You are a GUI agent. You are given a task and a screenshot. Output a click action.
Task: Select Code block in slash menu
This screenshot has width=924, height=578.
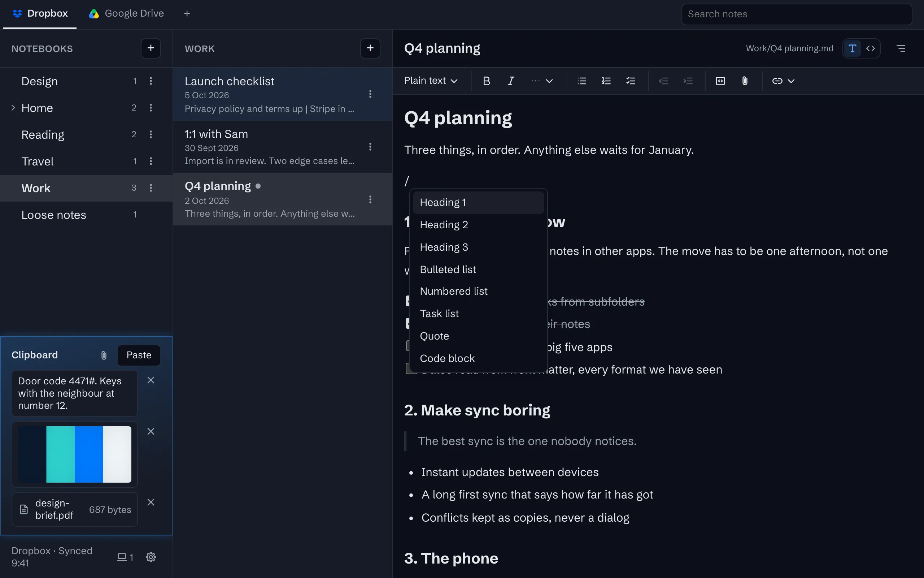coord(478,359)
